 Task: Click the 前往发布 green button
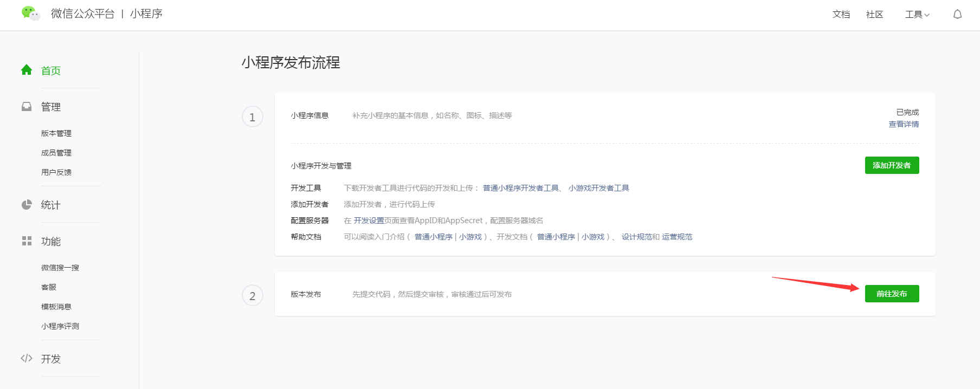(892, 294)
